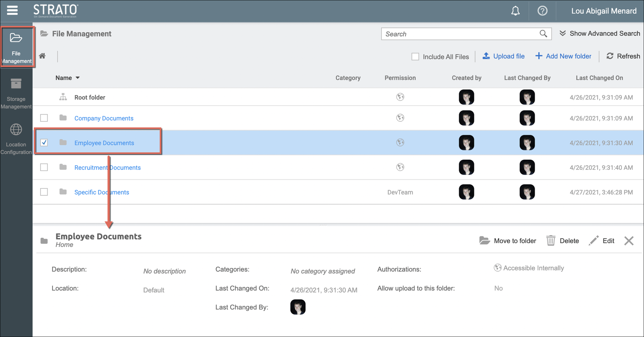Click the notifications bell icon
Image resolution: width=644 pixels, height=337 pixels.
click(x=515, y=11)
